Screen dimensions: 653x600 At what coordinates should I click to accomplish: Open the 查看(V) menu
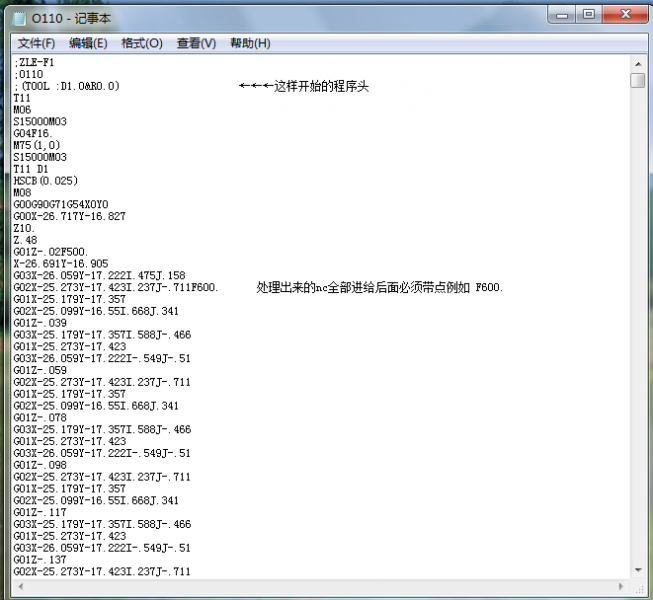(x=196, y=43)
